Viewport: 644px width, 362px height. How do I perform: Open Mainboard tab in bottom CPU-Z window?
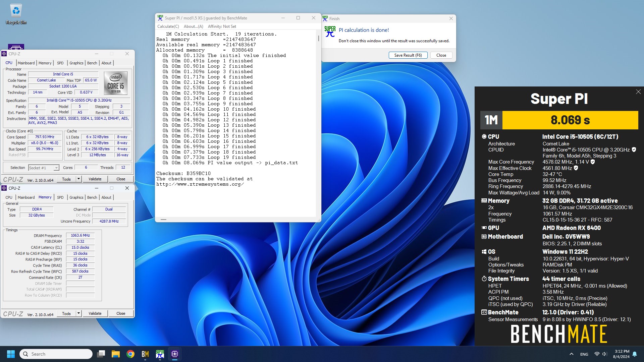(26, 197)
